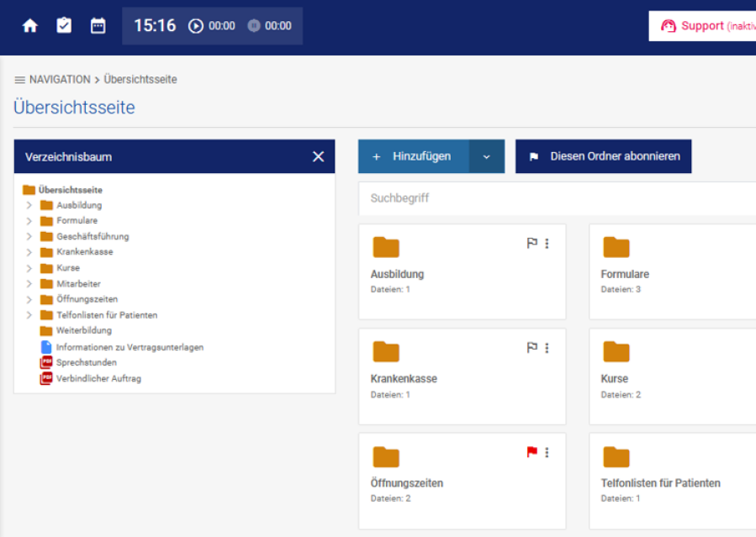The width and height of the screenshot is (756, 537).
Task: Toggle red flag on Öffnungszeiten card
Action: [531, 452]
